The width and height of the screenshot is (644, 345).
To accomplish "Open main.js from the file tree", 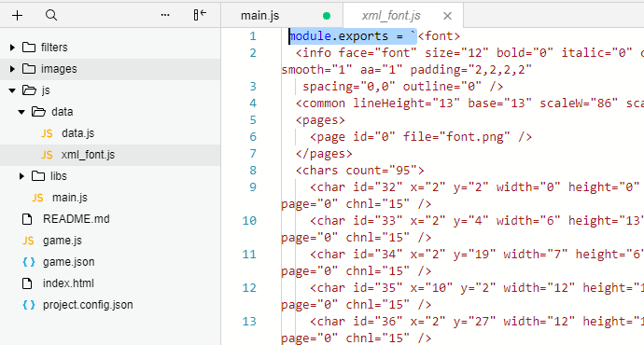I will tap(70, 198).
